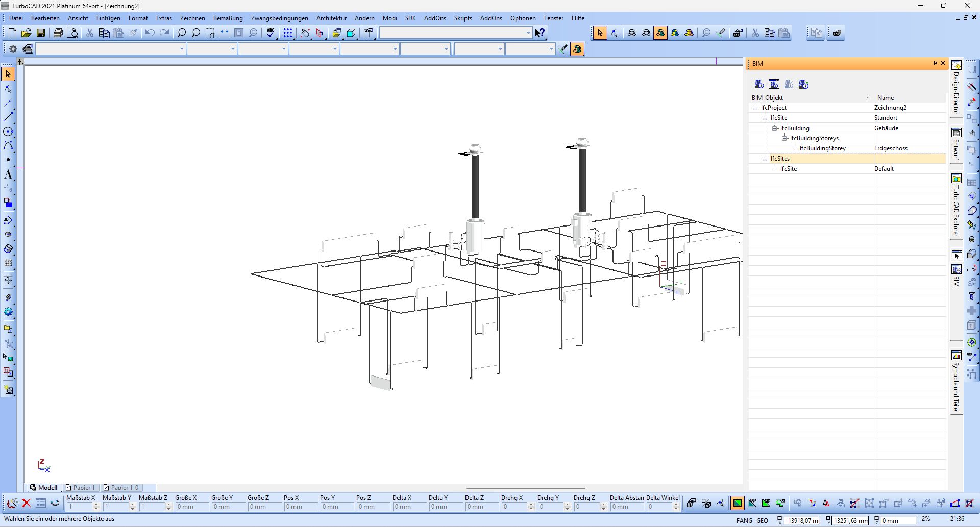Click the Print Preview icon
980x527 pixels.
click(x=73, y=33)
